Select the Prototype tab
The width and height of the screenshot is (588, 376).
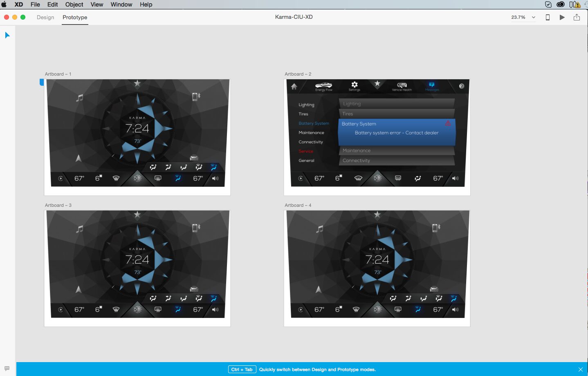pos(75,17)
